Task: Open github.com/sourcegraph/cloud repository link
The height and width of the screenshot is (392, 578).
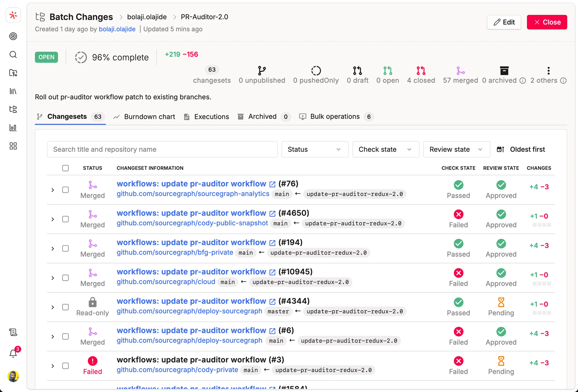Action: click(166, 282)
